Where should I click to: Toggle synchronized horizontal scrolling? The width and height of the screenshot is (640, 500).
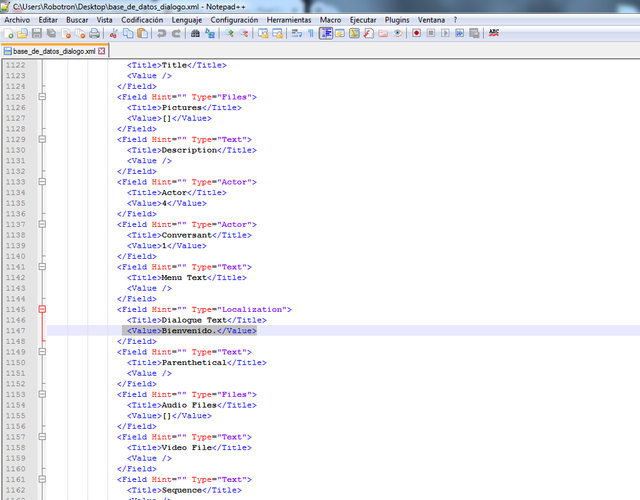[x=277, y=33]
